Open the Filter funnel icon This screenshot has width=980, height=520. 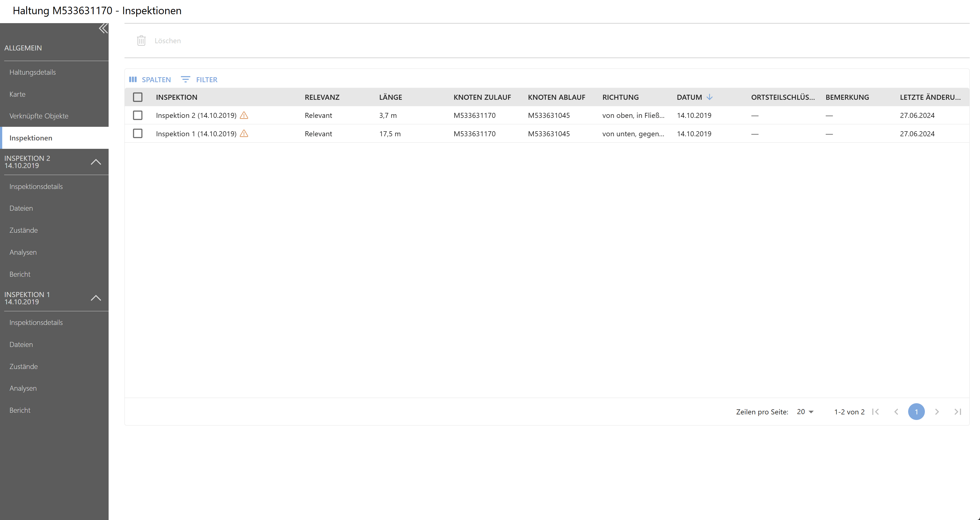coord(185,80)
